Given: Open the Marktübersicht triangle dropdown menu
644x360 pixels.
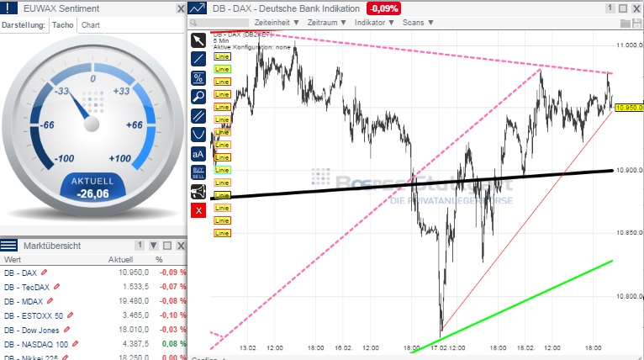Looking at the screenshot, I should 153,246.
